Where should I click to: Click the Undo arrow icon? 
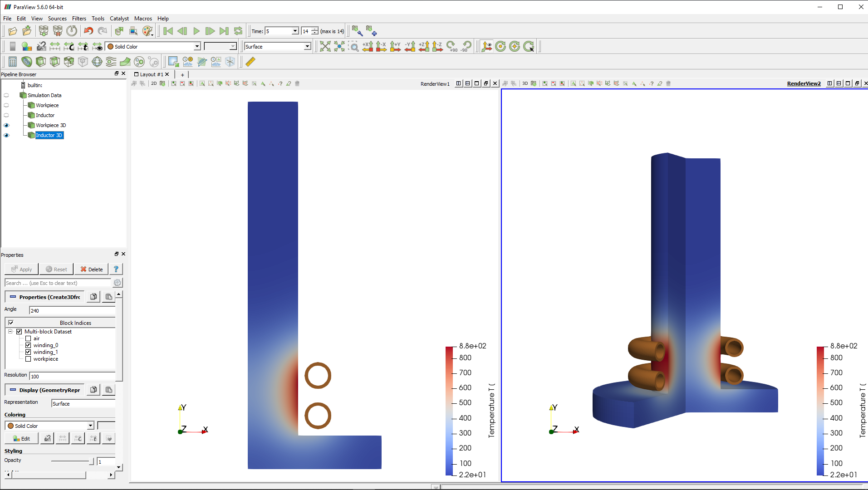pyautogui.click(x=88, y=31)
